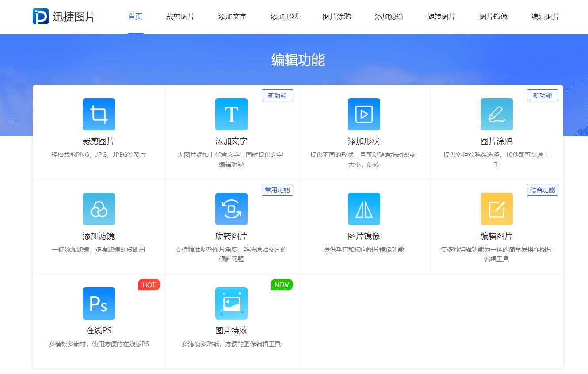
Task: Click the 常用功能 badge on 旋转图片
Action: 277,190
